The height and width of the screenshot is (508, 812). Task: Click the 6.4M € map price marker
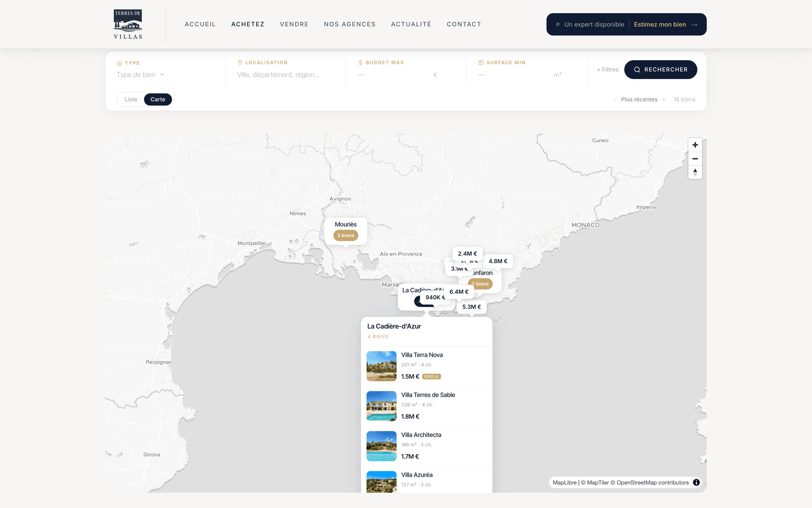point(459,292)
